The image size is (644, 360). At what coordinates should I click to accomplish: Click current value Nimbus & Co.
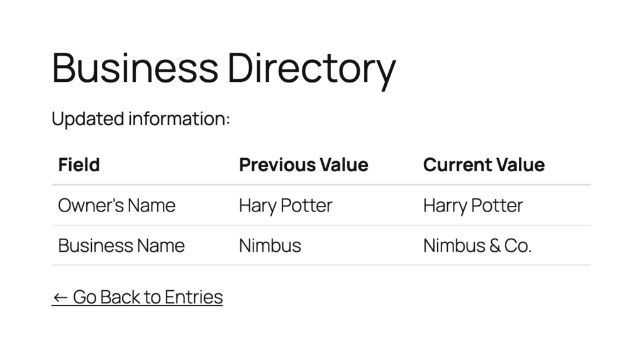tap(477, 245)
